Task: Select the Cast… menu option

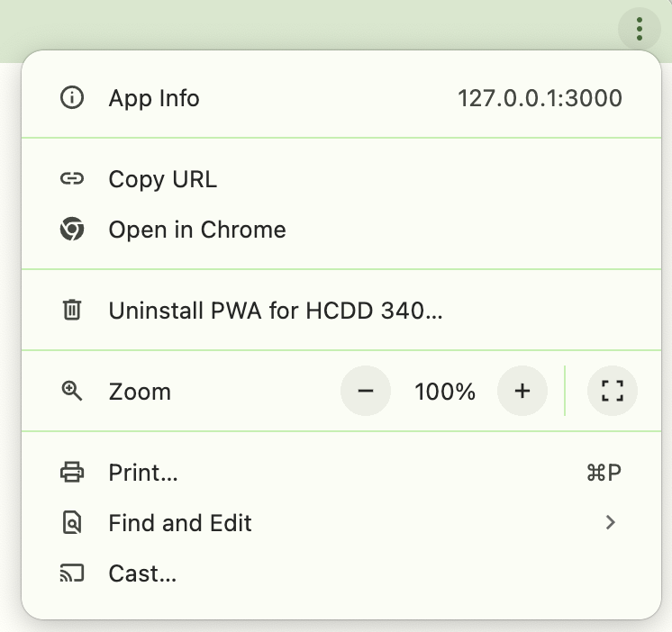Action: pos(142,573)
